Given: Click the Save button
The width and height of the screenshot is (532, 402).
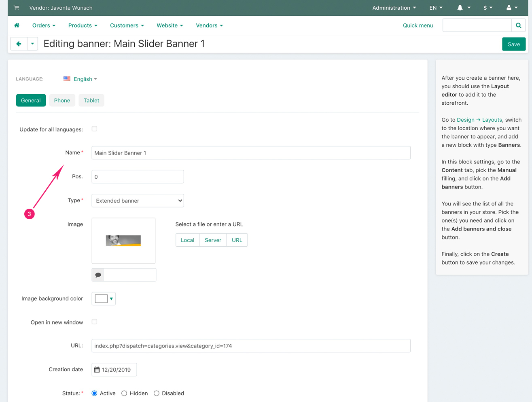Looking at the screenshot, I should tap(513, 44).
